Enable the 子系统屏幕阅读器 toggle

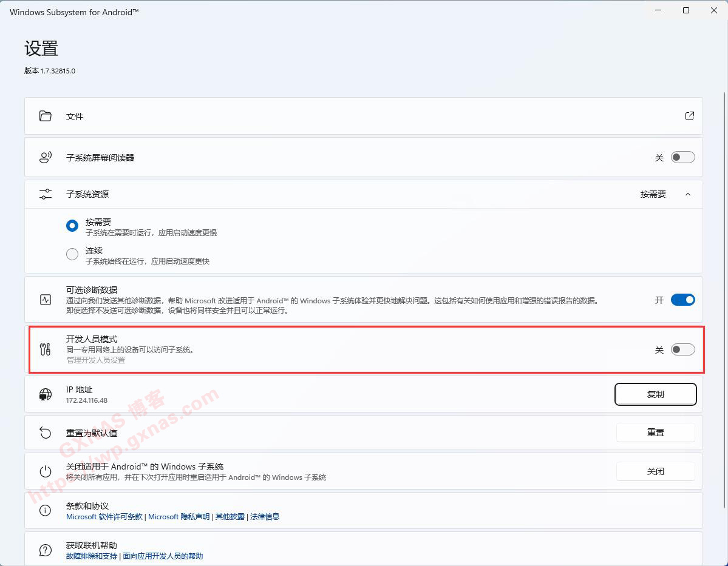click(682, 158)
